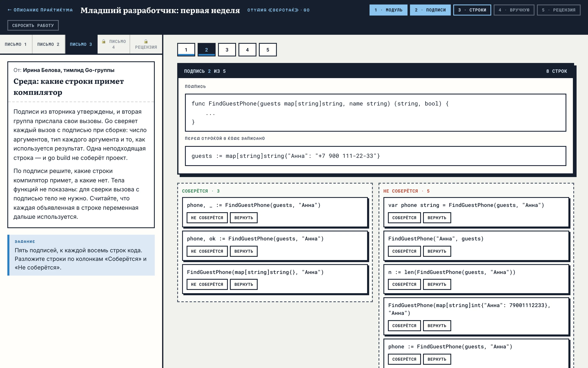
Task: Mark 'var phone string' line as Соберётся
Action: pos(404,218)
